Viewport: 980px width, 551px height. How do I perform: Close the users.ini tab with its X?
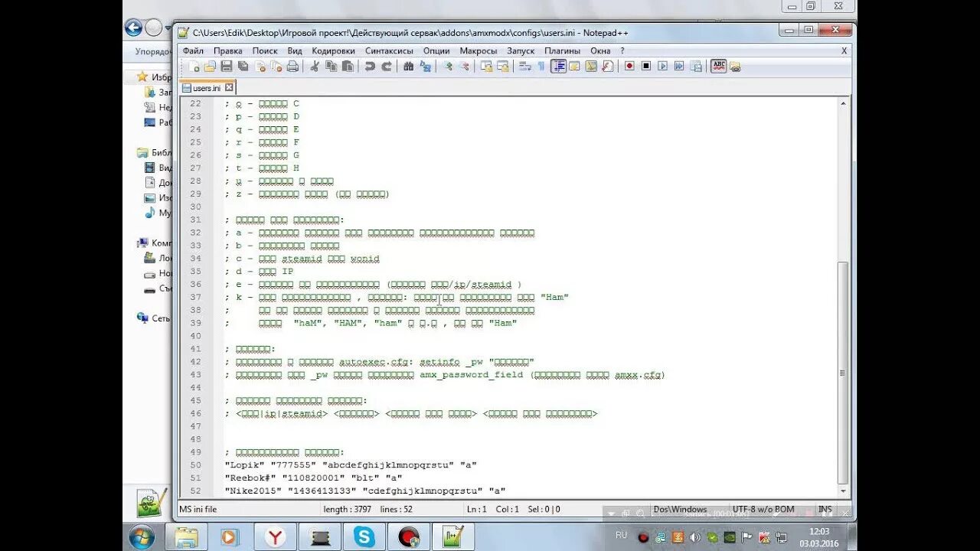coord(229,88)
